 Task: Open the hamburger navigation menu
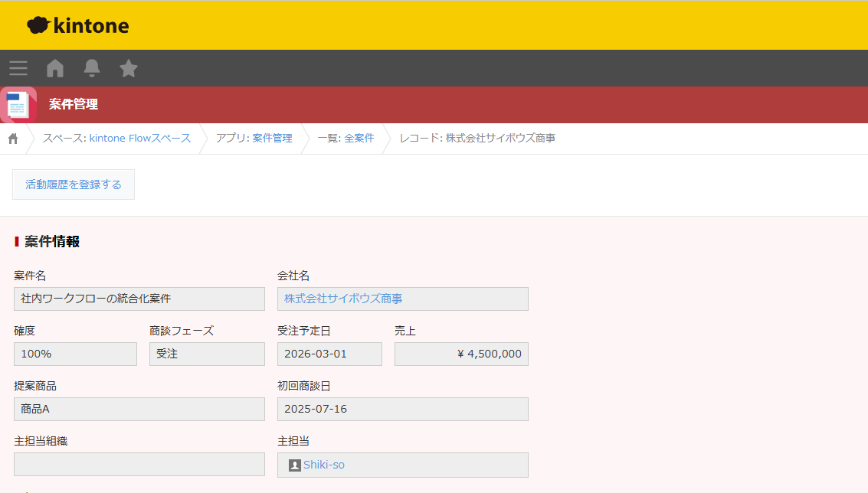(18, 68)
